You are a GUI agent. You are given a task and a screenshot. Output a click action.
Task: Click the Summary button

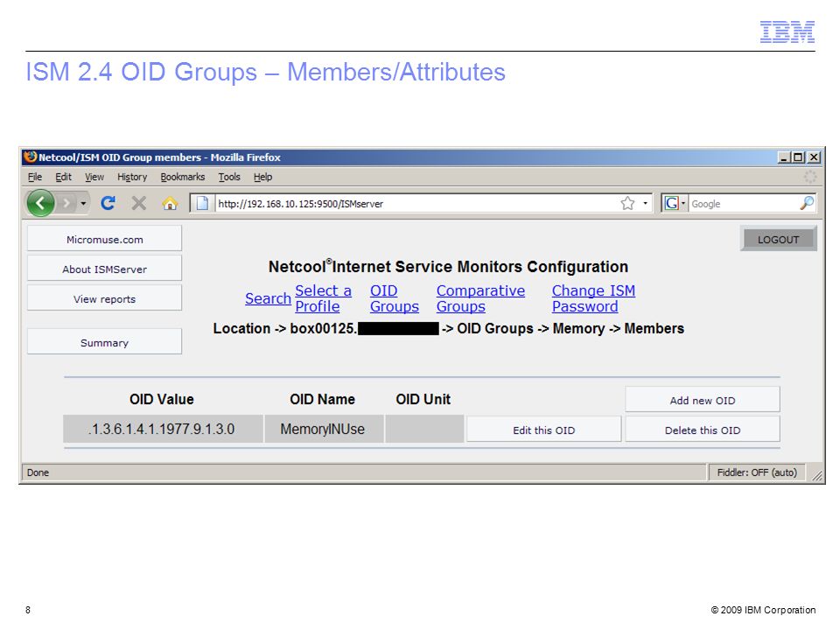pos(104,342)
